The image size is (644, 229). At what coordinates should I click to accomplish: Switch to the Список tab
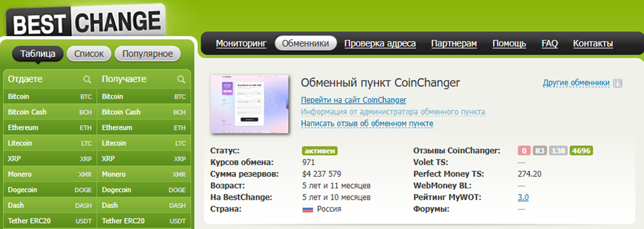pos(89,54)
